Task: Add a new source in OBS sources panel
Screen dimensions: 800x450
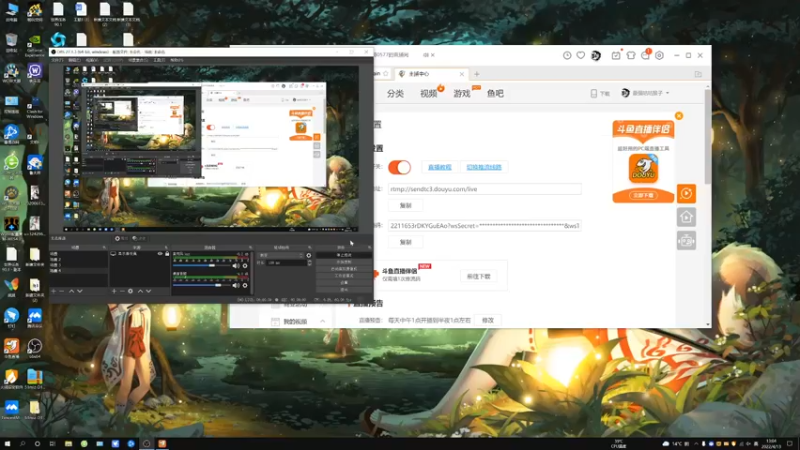Action: tap(114, 291)
